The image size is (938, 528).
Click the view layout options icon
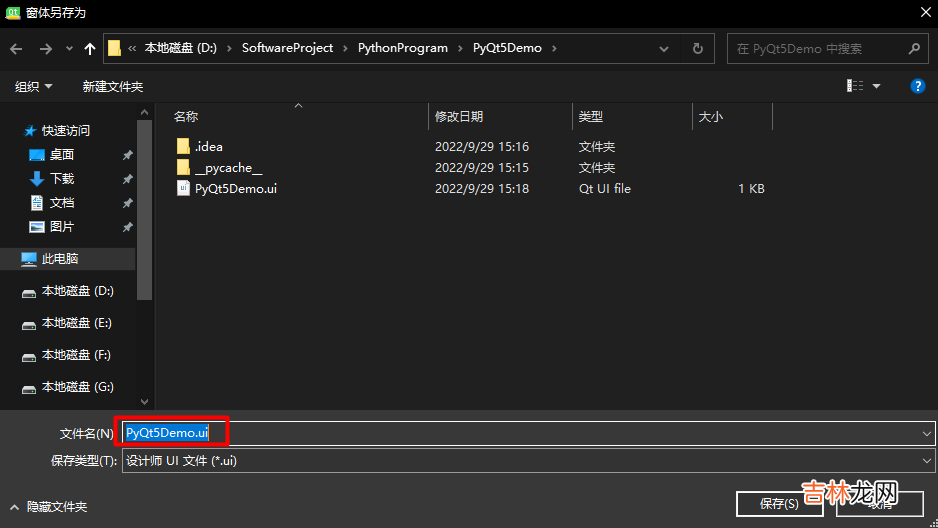pos(855,87)
